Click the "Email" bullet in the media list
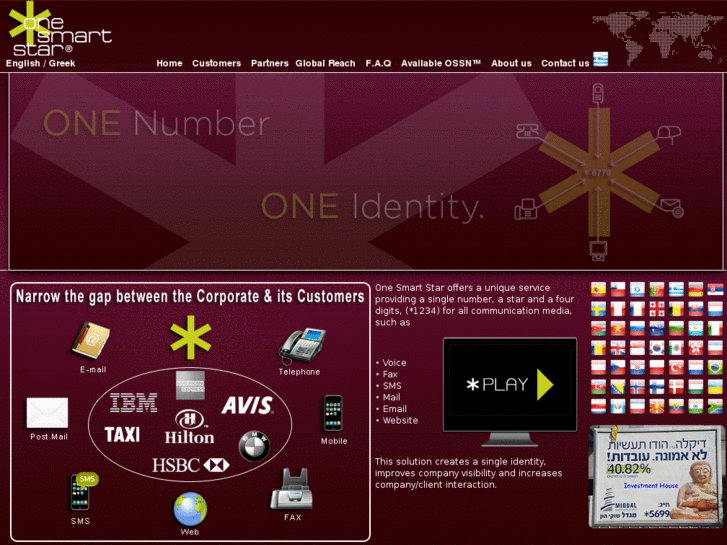727x545 pixels. [x=395, y=409]
